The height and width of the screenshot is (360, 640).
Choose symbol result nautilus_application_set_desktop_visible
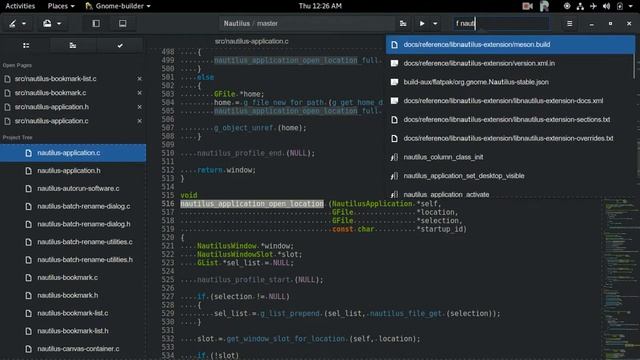point(510,176)
